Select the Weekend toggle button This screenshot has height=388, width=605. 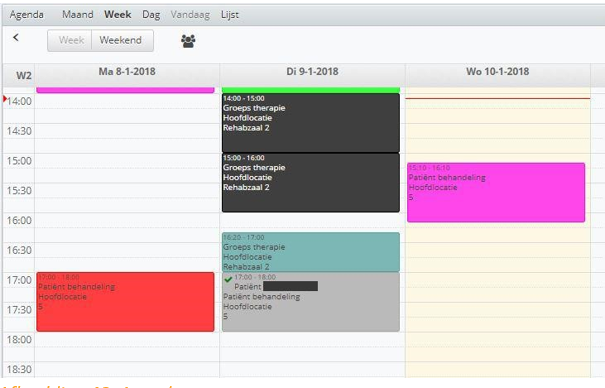[122, 40]
